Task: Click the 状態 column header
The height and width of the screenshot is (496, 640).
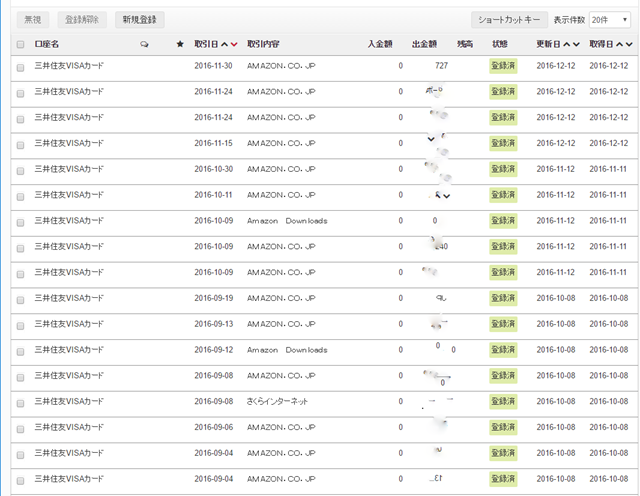Action: click(x=500, y=44)
